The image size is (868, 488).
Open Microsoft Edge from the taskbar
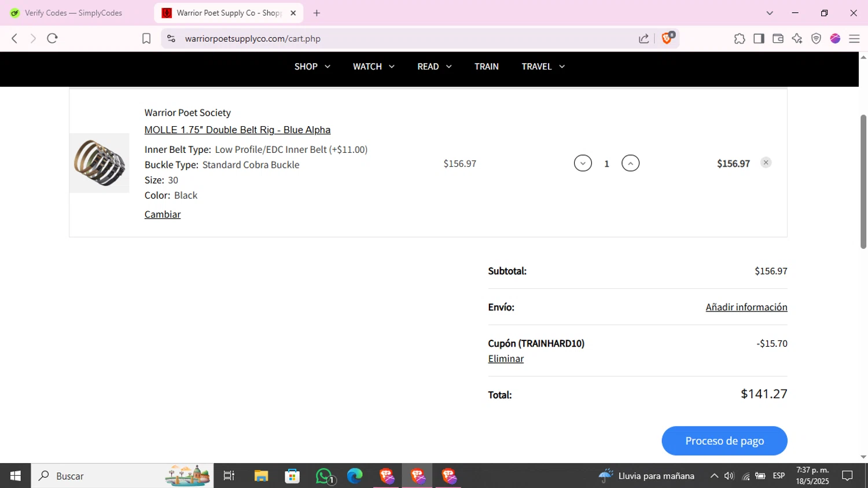355,476
